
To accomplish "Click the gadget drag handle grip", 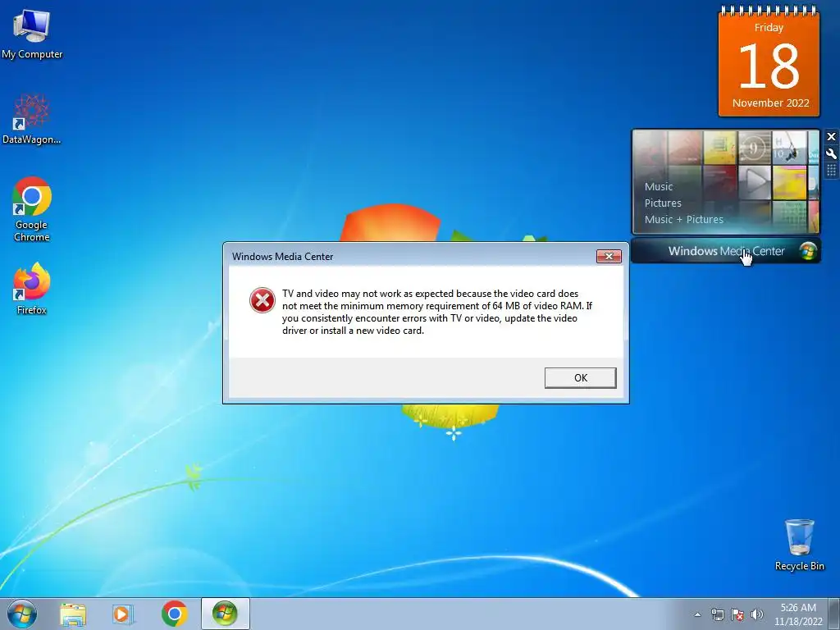I will coord(831,171).
